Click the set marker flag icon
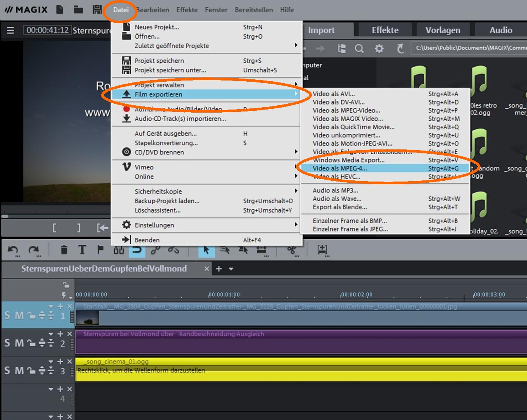This screenshot has height=420, width=527. 100,250
